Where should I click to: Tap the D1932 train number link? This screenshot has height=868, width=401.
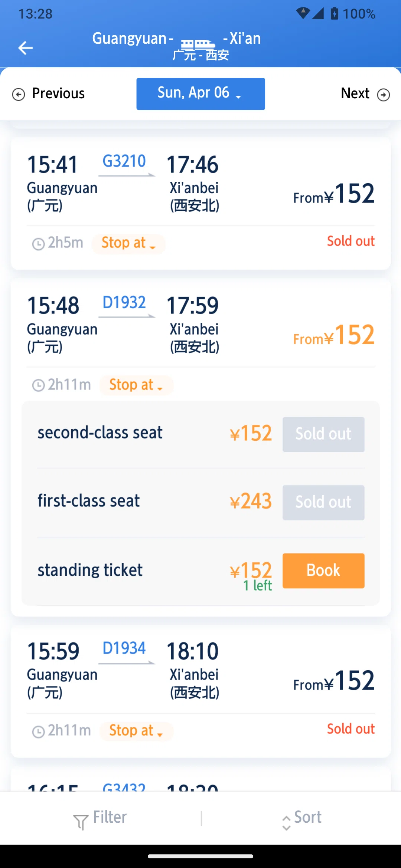click(x=124, y=303)
